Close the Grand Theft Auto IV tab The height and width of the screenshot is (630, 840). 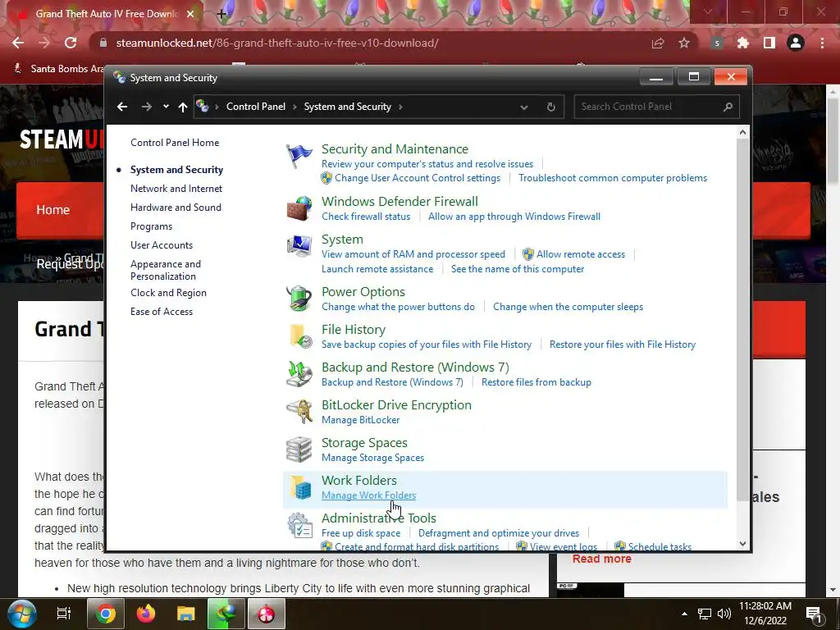[x=190, y=14]
